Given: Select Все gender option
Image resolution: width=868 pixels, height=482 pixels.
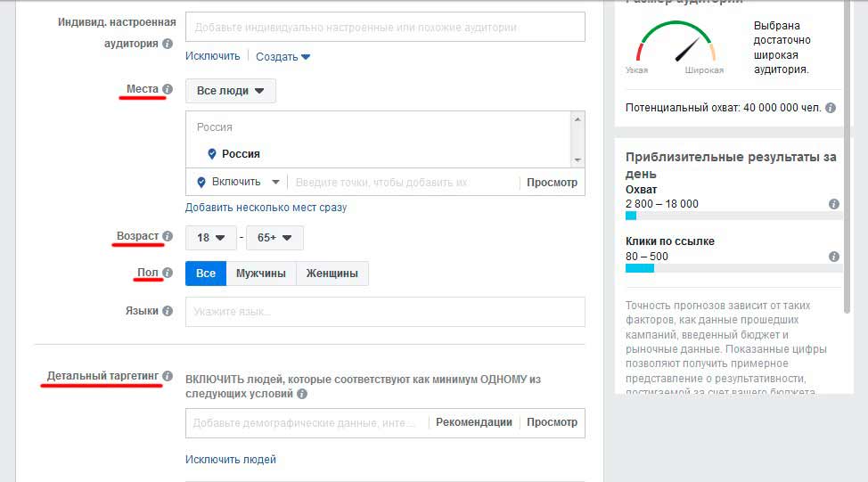Looking at the screenshot, I should coord(205,274).
